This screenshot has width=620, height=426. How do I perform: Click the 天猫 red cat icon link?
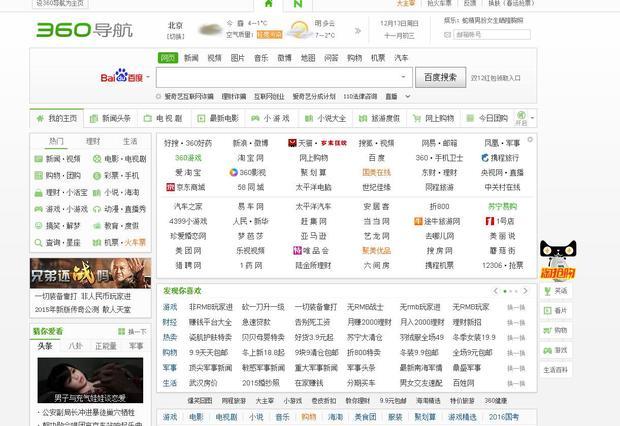point(292,143)
